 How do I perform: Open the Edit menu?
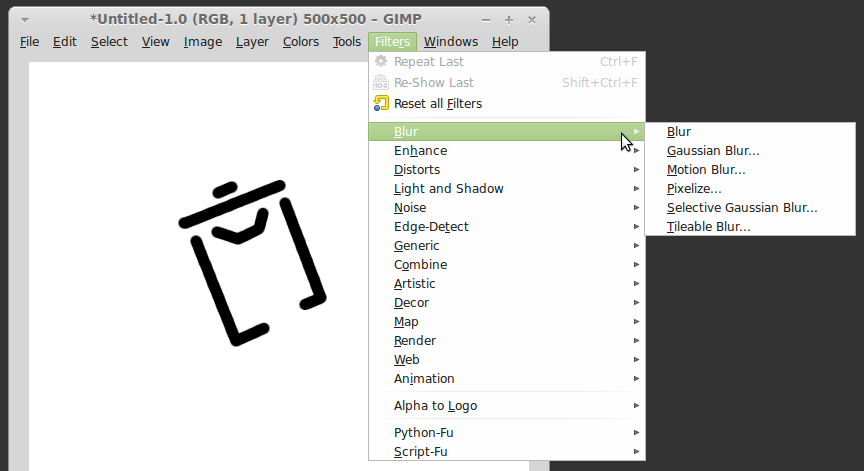64,42
